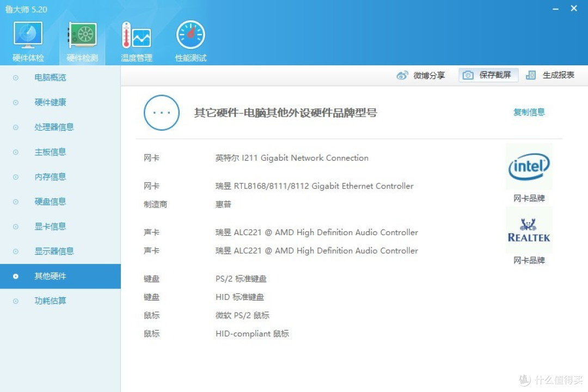This screenshot has width=588, height=392.
Task: Click the Intel network card logo
Action: point(528,167)
